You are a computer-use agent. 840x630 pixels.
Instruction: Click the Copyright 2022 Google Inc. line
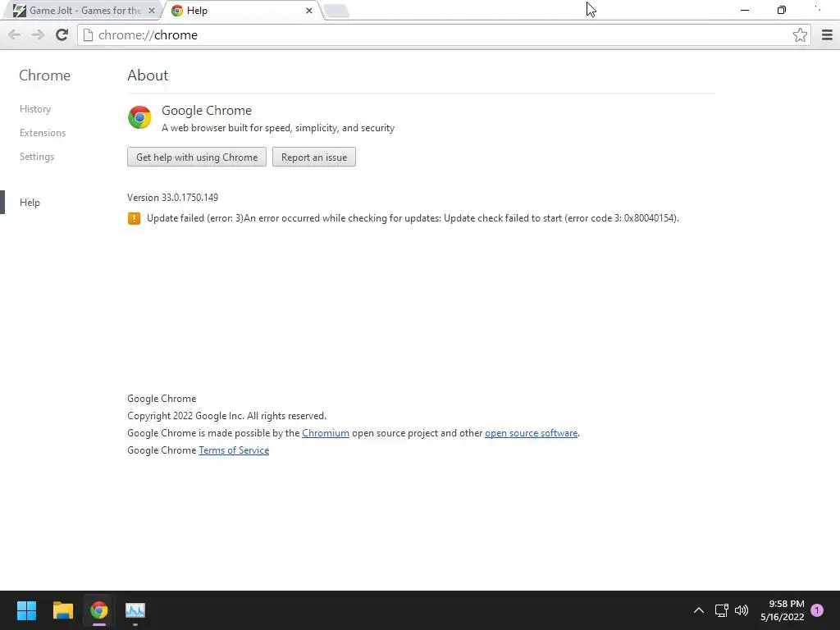coord(226,416)
